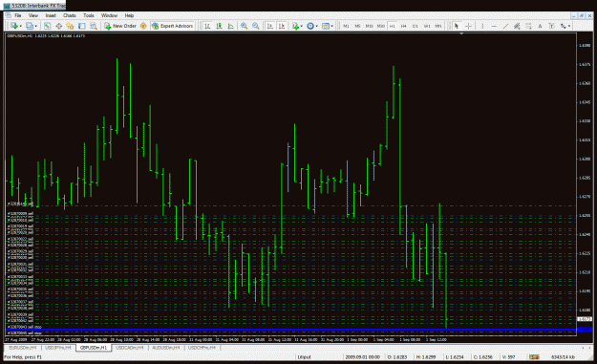Open the New Chart toolbar icon
Viewport: 597px width, 364px height.
(x=14, y=26)
